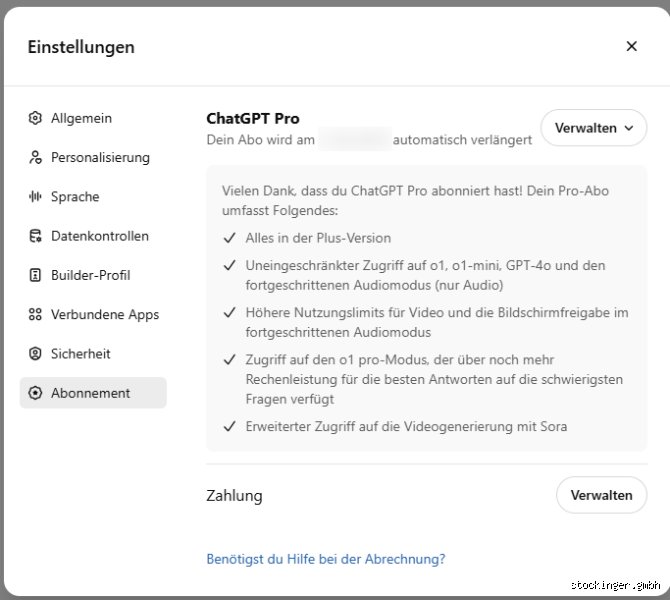This screenshot has height=600, width=670.
Task: Switch to the Personalisierung tab
Action: [93, 157]
